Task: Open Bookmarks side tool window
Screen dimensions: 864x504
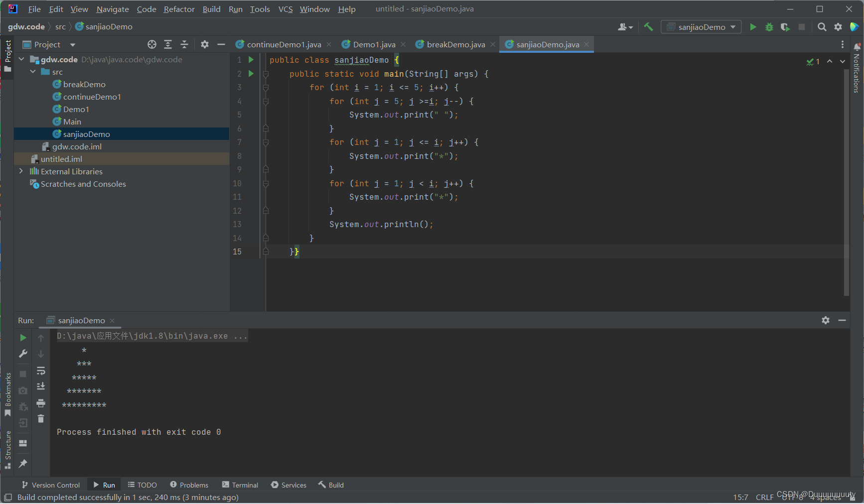Action: [7, 394]
